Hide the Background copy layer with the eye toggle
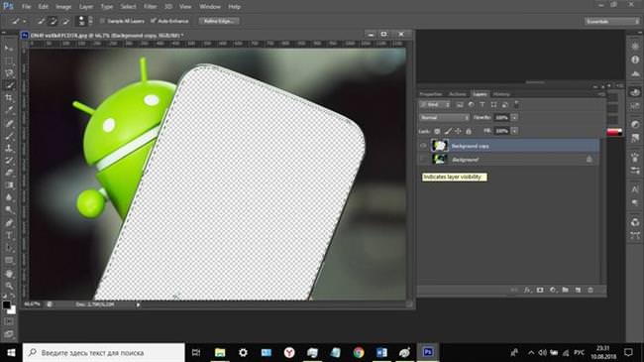 [x=423, y=146]
